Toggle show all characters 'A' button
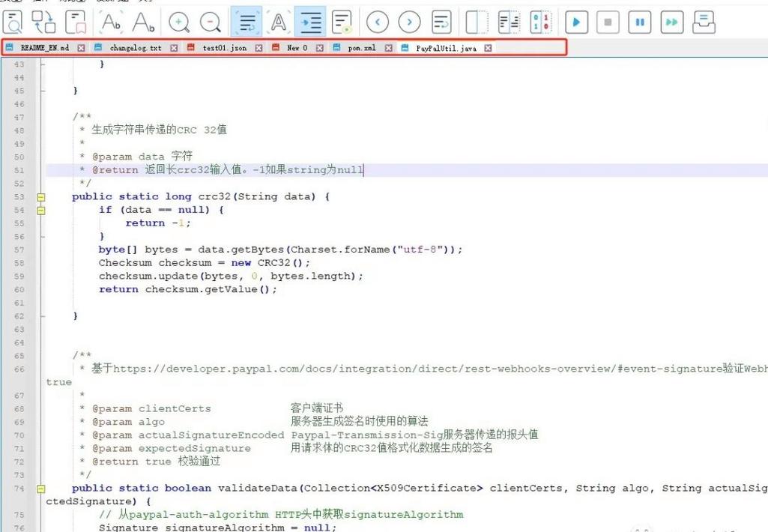The image size is (768, 532). pyautogui.click(x=278, y=22)
